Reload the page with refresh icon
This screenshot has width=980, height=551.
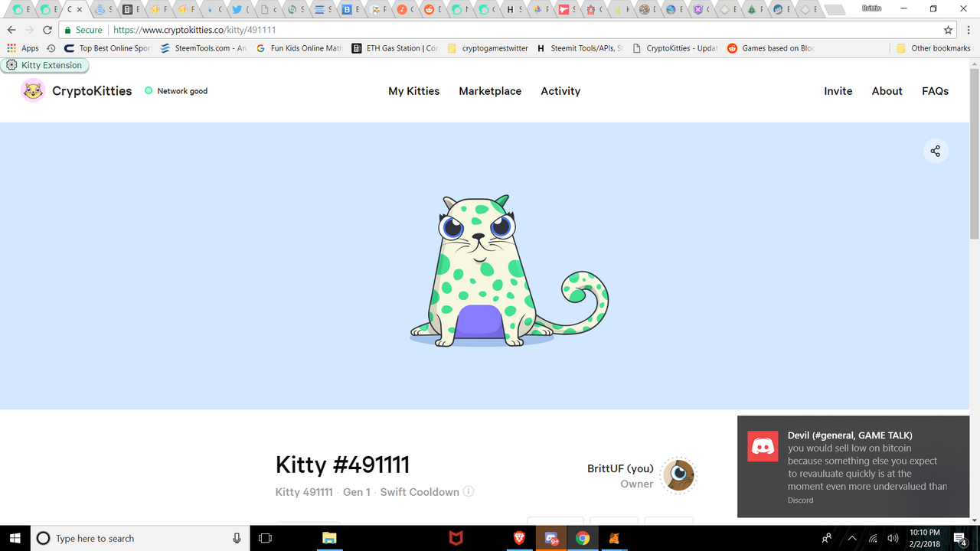(47, 30)
